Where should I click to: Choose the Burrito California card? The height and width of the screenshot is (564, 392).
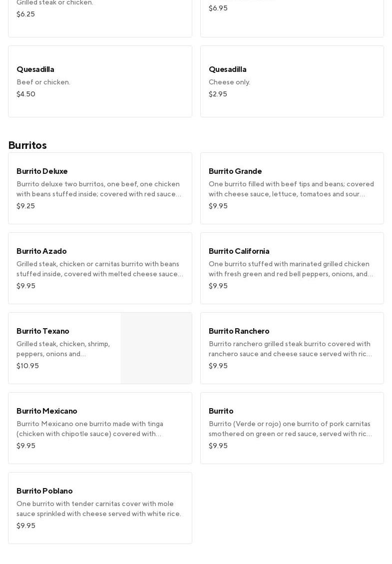292,268
